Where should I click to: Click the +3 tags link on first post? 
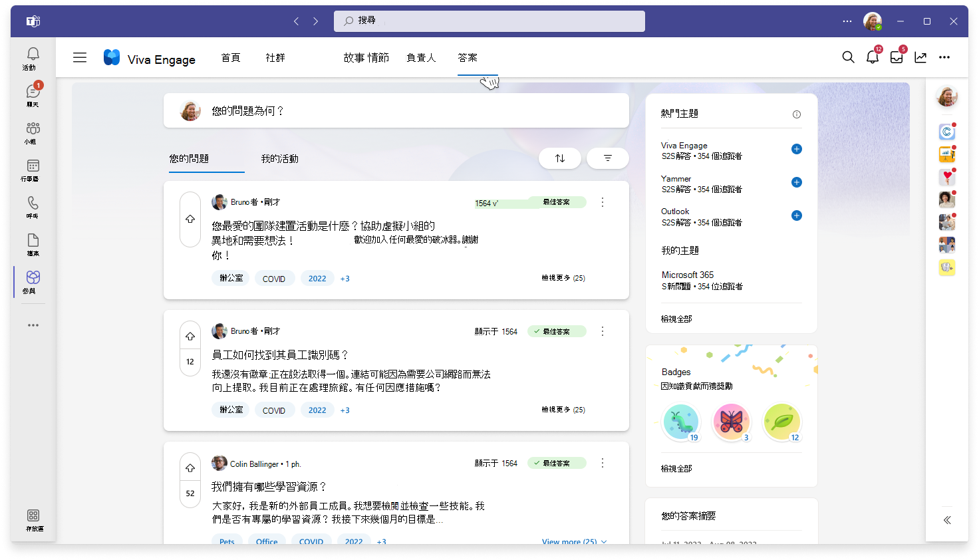click(345, 279)
